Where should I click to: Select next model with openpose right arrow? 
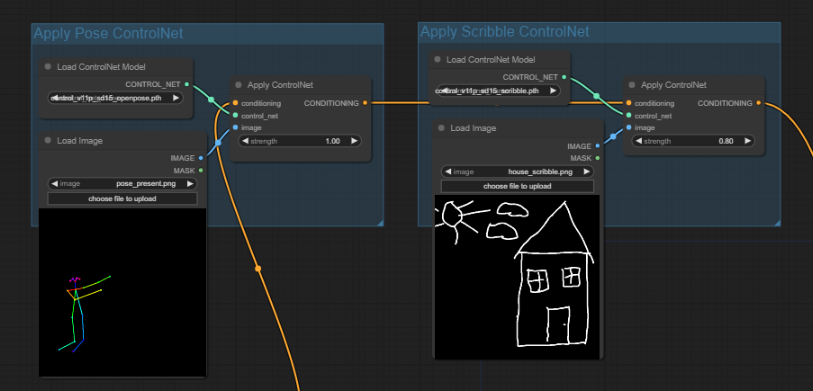click(176, 98)
